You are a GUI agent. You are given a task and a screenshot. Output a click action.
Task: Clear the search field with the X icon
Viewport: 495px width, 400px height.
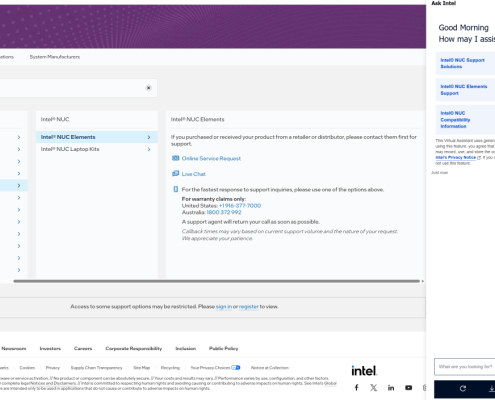(149, 88)
